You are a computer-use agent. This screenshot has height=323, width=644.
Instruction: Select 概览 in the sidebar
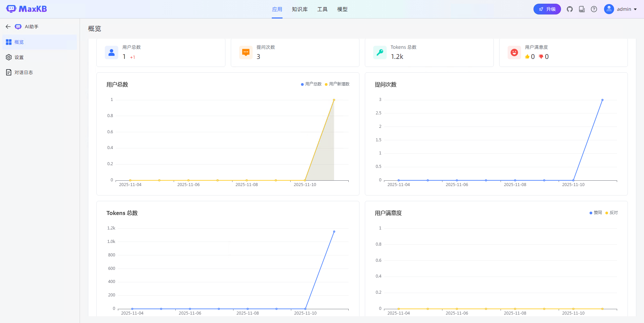coord(19,42)
